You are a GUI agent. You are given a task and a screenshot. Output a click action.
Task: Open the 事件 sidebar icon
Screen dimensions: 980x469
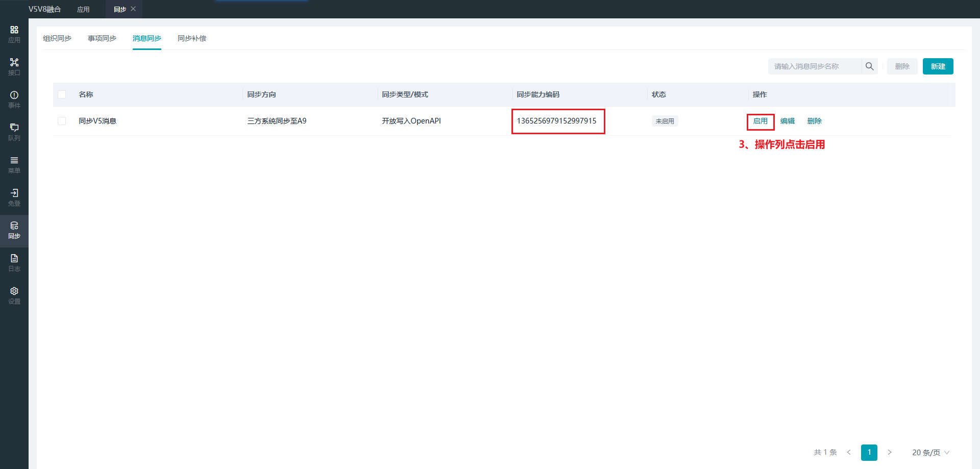click(14, 100)
